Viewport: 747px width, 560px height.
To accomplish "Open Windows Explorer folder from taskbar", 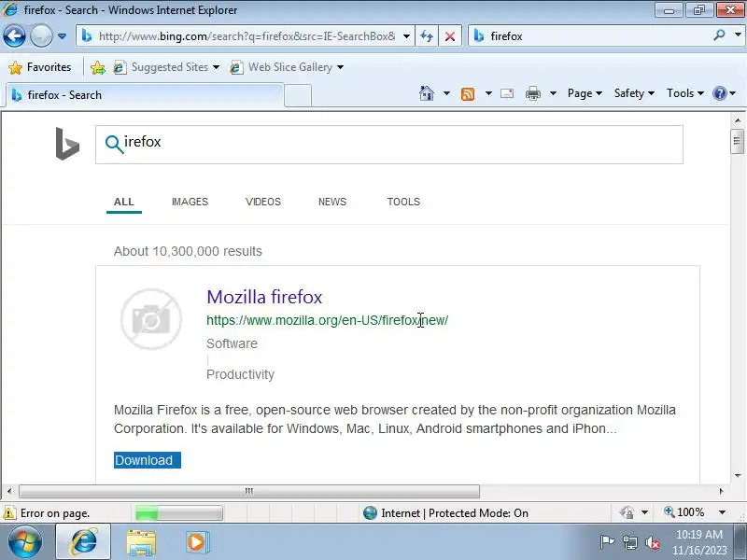I will [141, 542].
